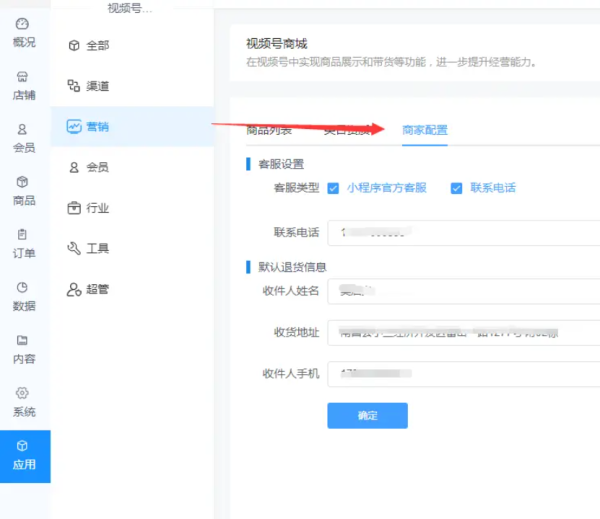Open 数据 data section
The width and height of the screenshot is (600, 519).
24,296
